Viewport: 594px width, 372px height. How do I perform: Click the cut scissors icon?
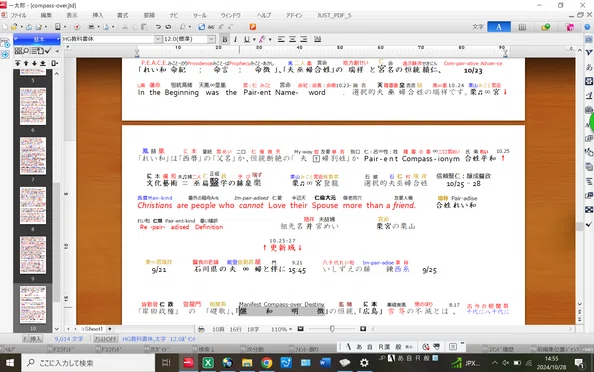125,27
